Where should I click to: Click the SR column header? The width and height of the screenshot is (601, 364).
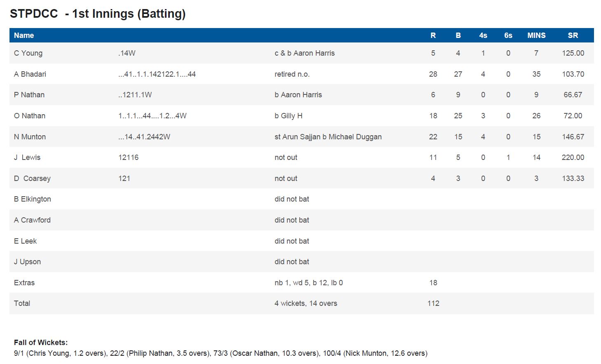click(573, 35)
